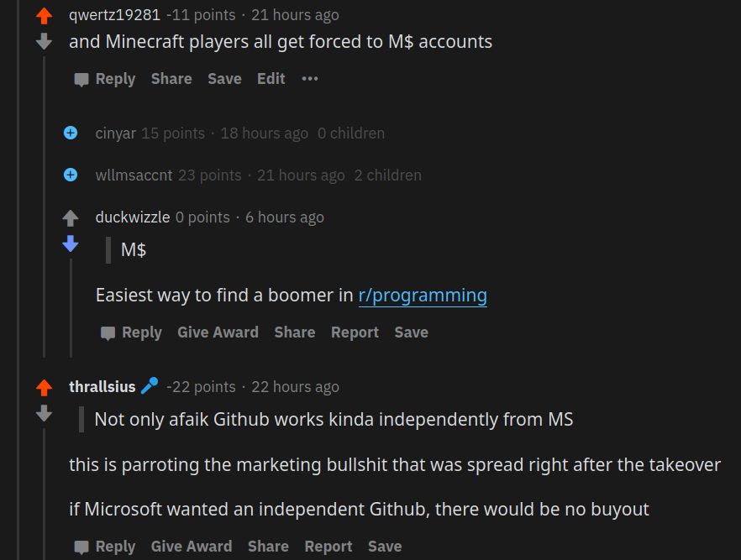Image resolution: width=741 pixels, height=560 pixels.
Task: Upvote the qwertz19281 comment
Action: [x=42, y=14]
